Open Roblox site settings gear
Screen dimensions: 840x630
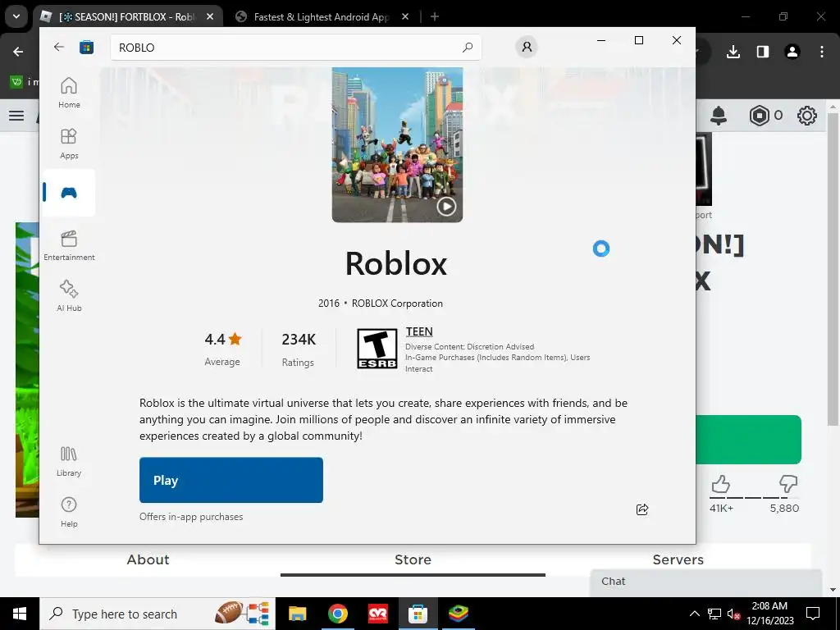click(x=807, y=115)
